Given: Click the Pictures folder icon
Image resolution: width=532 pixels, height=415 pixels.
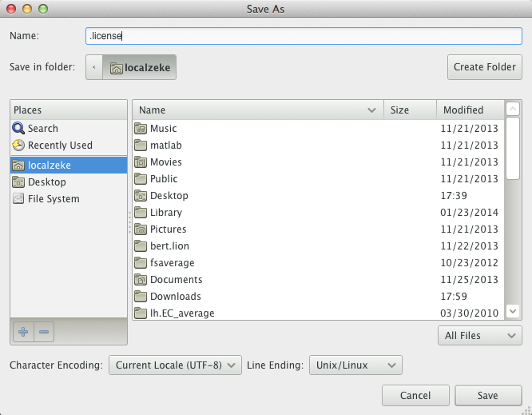Looking at the screenshot, I should click(x=141, y=229).
